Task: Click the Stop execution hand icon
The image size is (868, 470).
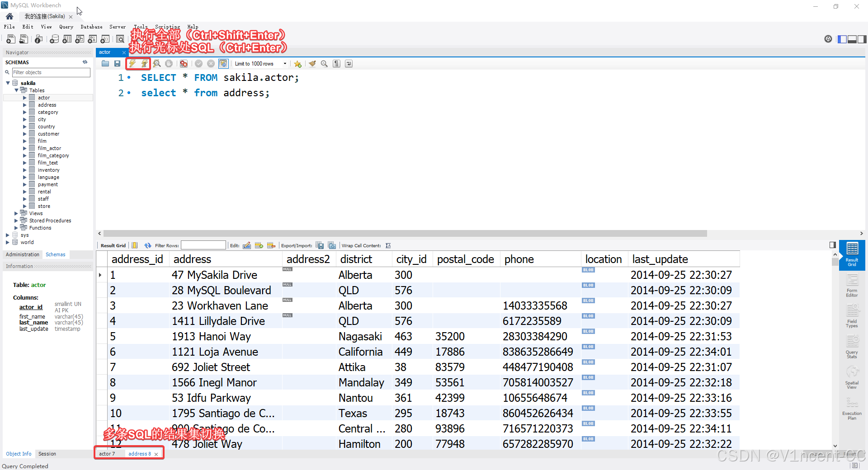Action: 169,64
